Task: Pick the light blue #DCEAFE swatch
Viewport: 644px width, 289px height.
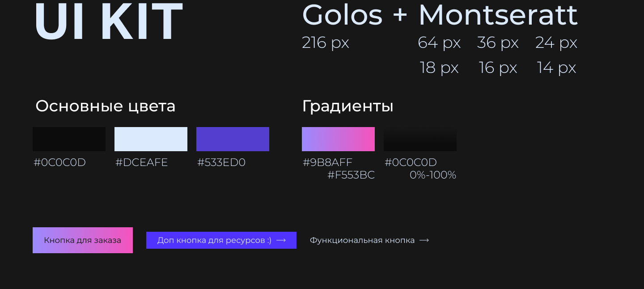Action: click(151, 139)
